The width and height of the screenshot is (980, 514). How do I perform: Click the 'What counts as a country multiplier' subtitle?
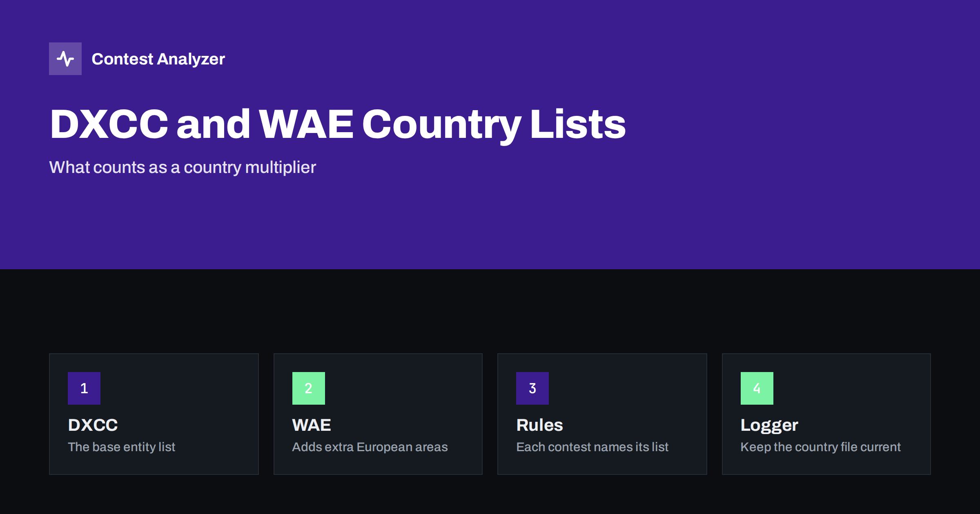(x=183, y=167)
